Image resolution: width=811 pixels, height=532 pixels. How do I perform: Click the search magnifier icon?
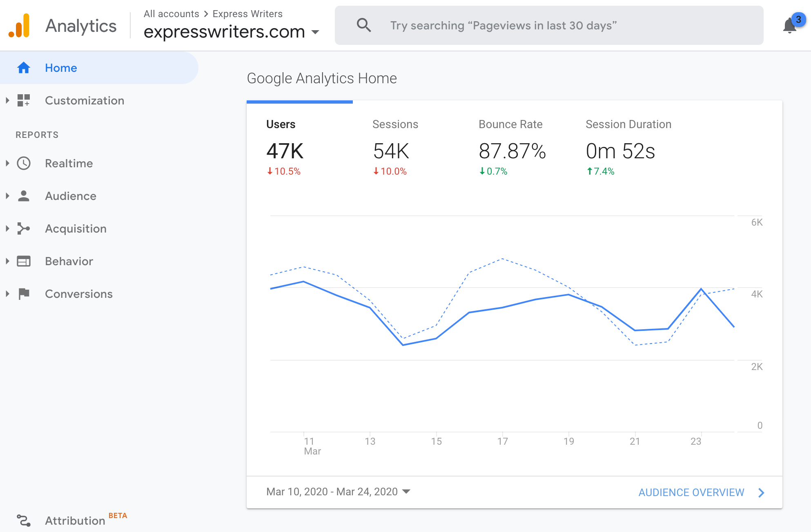pyautogui.click(x=363, y=25)
